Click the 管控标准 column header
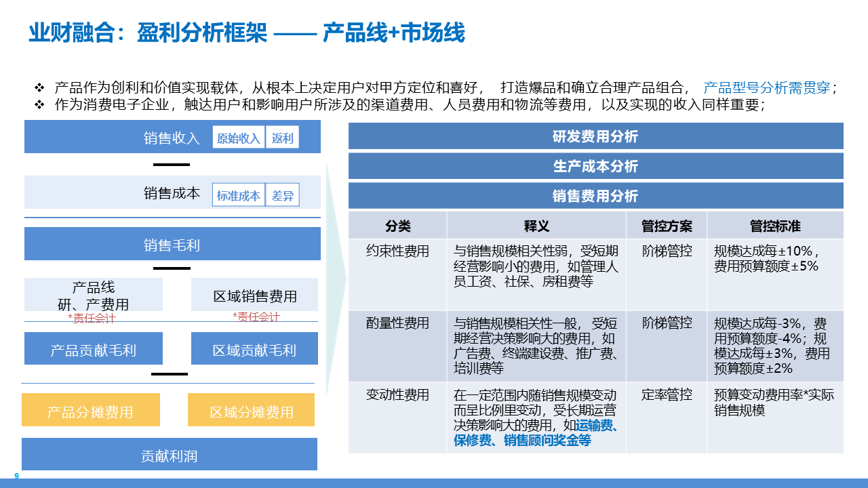This screenshot has width=868, height=488. (775, 225)
